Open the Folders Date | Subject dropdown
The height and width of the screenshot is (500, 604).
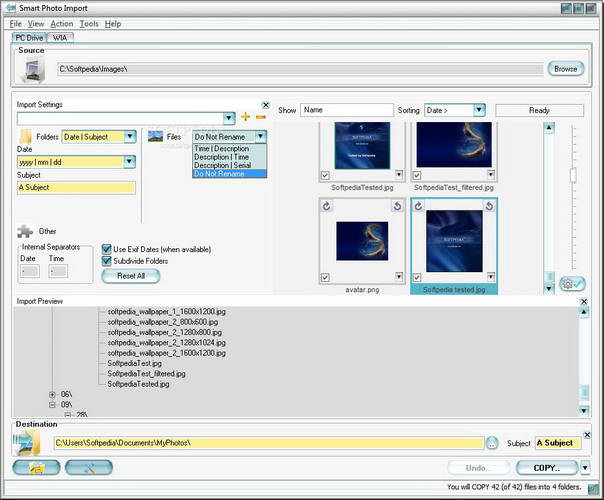pos(130,136)
